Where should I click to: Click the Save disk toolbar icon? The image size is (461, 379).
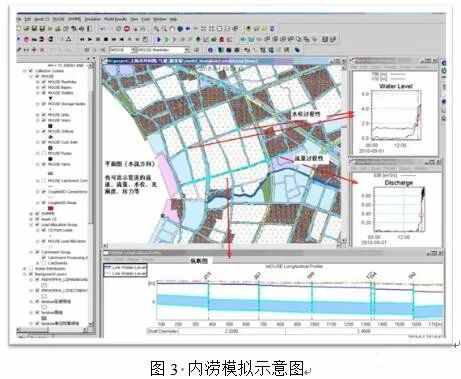pyautogui.click(x=34, y=29)
